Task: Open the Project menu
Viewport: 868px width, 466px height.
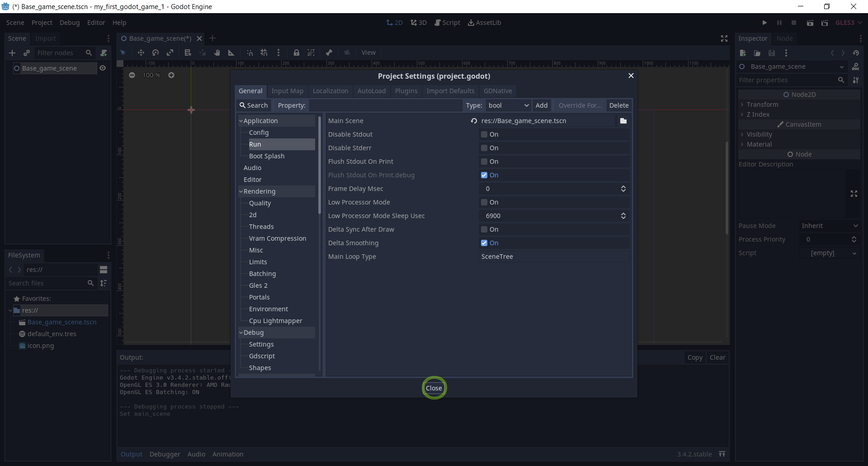Action: click(x=42, y=23)
